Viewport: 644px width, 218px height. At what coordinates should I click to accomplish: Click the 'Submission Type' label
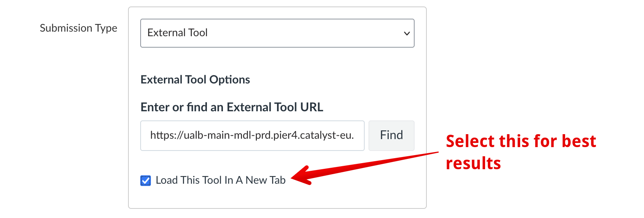click(78, 28)
